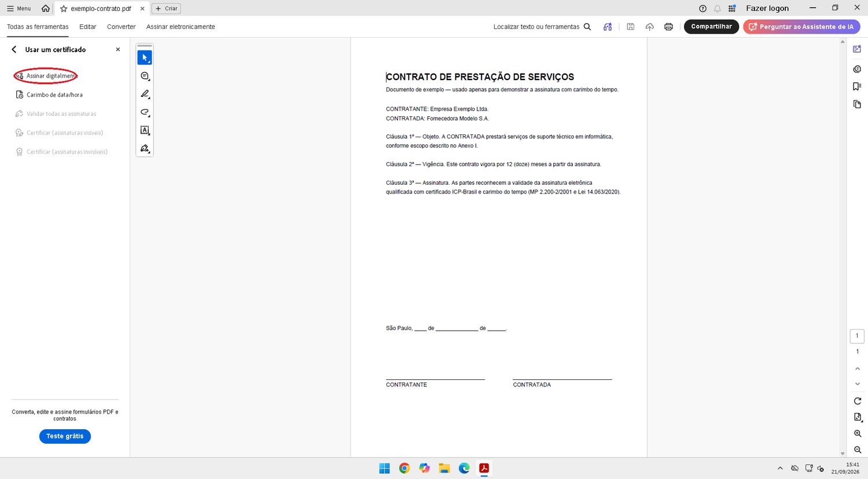Open the help question mark icon
Viewport: 868px width, 479px height.
[703, 8]
